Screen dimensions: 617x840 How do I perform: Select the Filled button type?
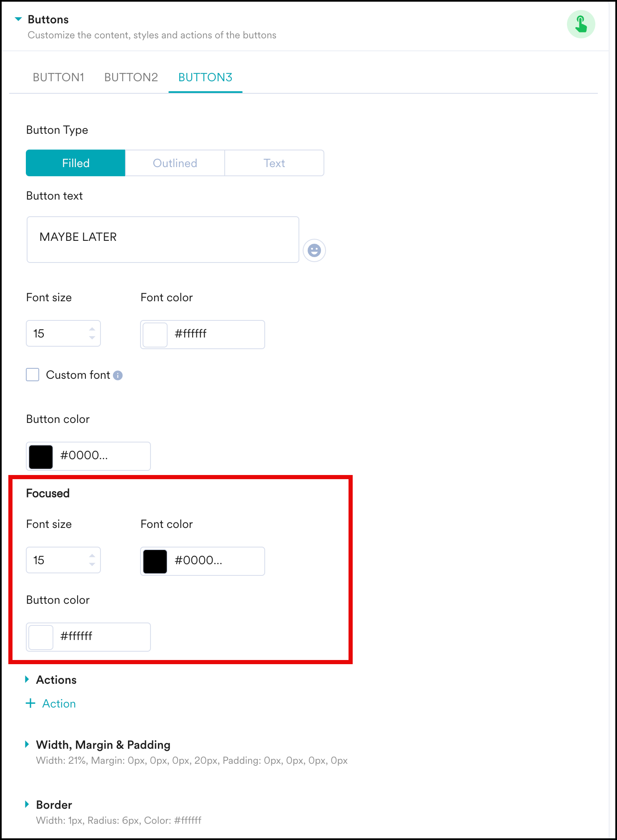pos(75,163)
